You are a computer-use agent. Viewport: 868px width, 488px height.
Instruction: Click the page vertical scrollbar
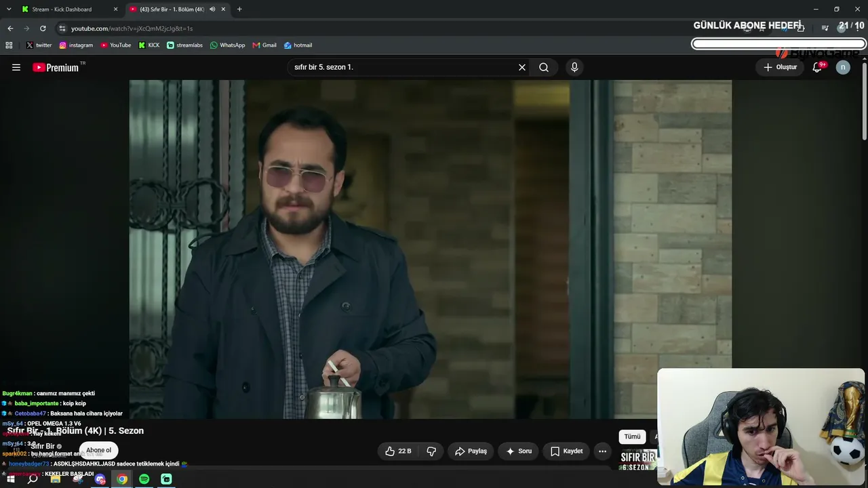click(865, 102)
